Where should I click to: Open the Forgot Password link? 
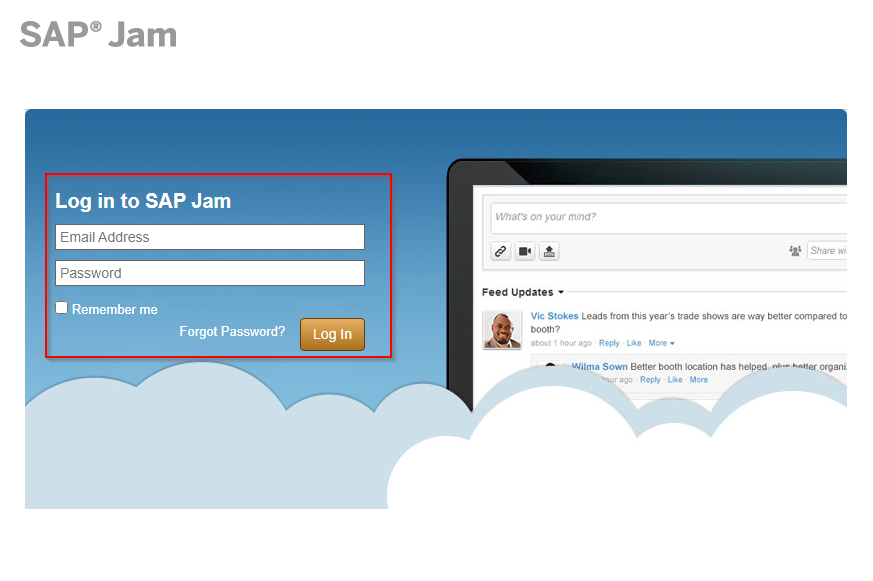coord(232,332)
